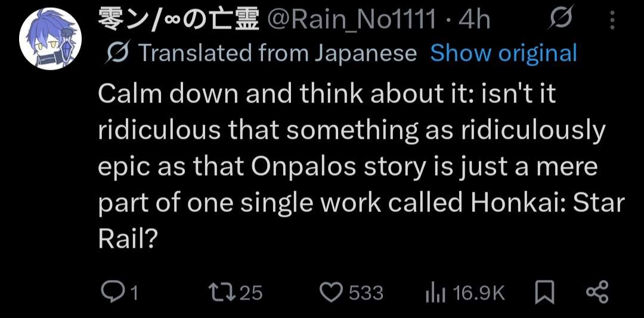This screenshot has width=644, height=318.
Task: Click the Grok translation icon
Action: (118, 52)
